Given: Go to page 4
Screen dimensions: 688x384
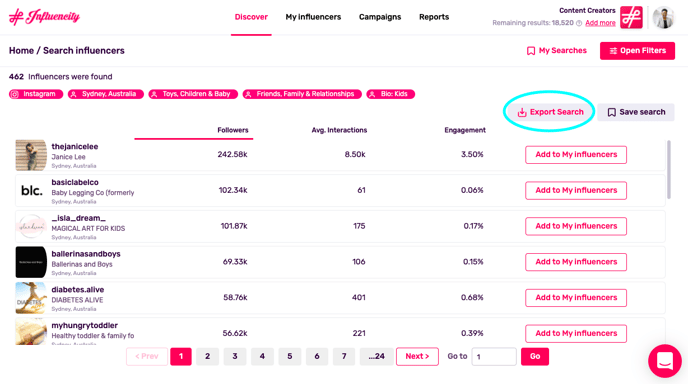Looking at the screenshot, I should click(x=262, y=356).
